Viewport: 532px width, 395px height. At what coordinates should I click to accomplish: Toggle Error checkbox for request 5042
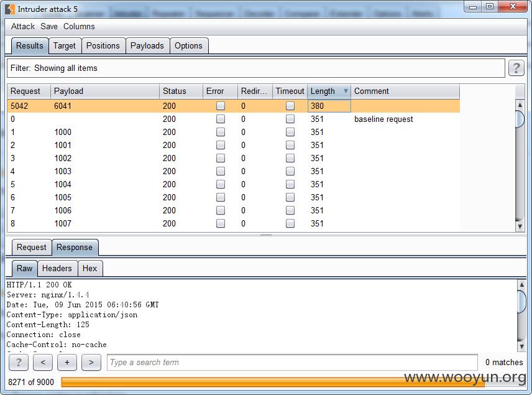(221, 106)
